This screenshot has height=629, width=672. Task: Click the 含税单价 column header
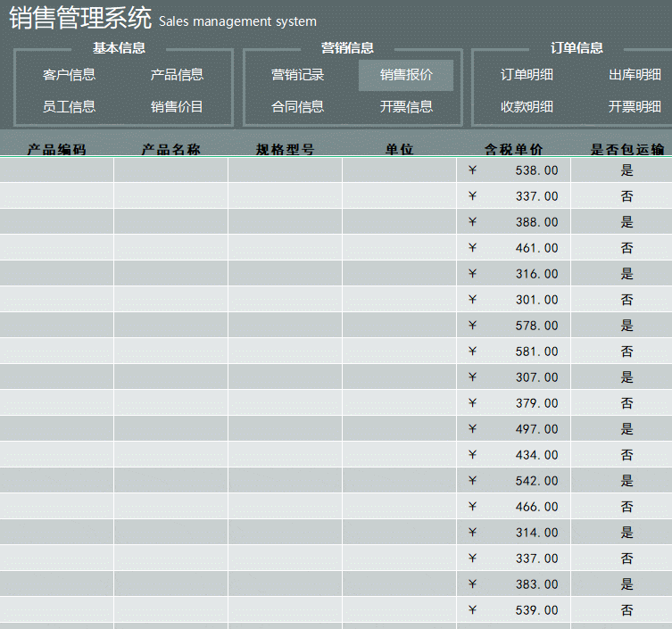point(513,149)
